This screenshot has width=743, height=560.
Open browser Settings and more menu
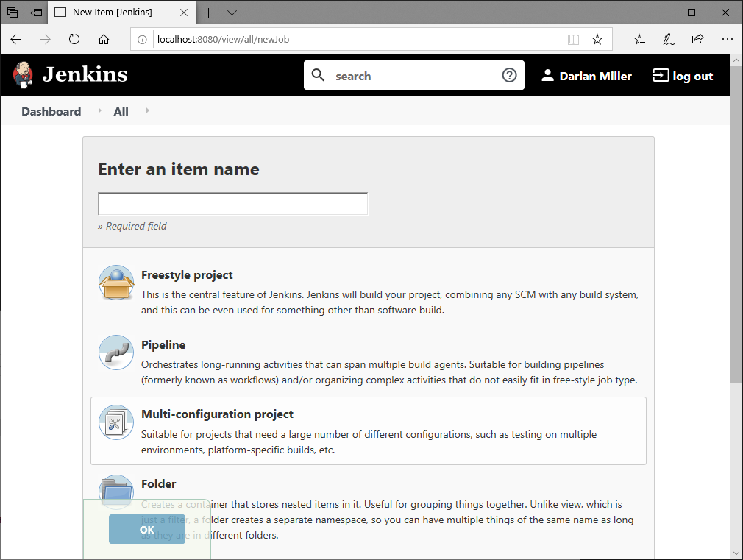click(727, 40)
